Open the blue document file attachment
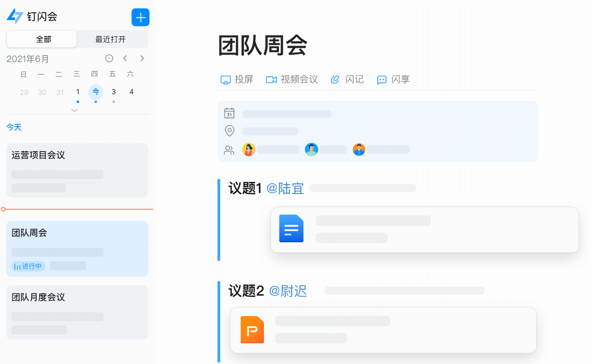 tap(291, 229)
